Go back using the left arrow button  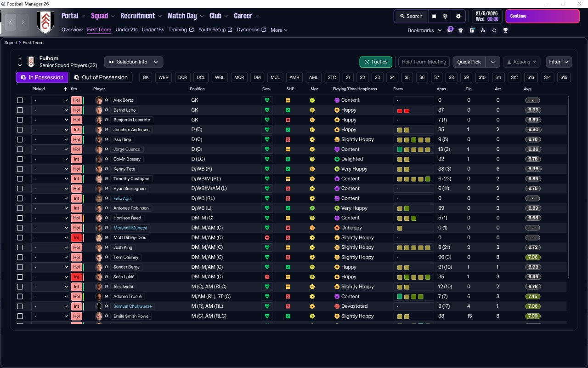(x=11, y=22)
